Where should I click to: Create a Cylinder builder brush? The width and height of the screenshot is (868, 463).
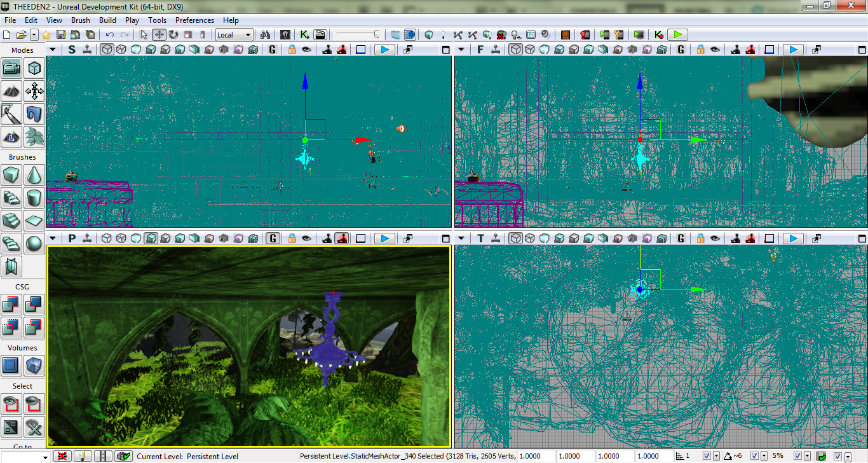tap(34, 197)
